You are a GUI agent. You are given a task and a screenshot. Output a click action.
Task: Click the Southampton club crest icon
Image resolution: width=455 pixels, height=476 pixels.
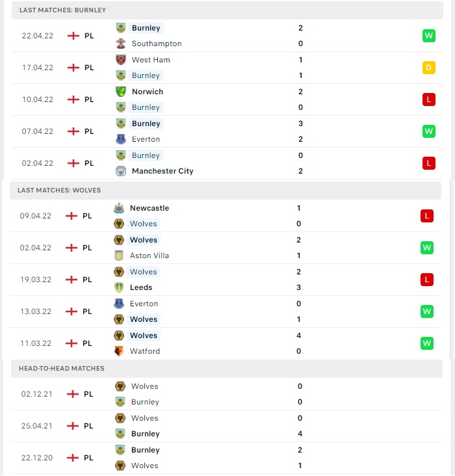(120, 44)
